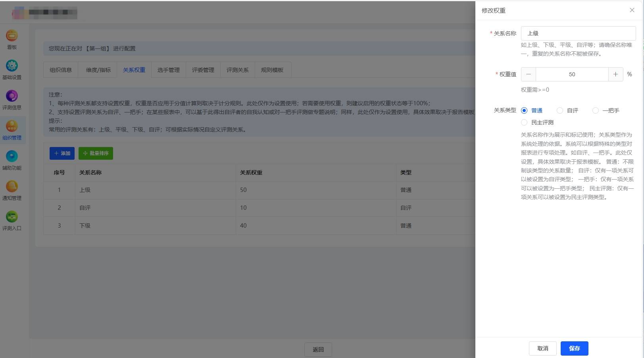Screen dimensions: 644x358
Task: Select the 一把手 radio option
Action: (596, 110)
